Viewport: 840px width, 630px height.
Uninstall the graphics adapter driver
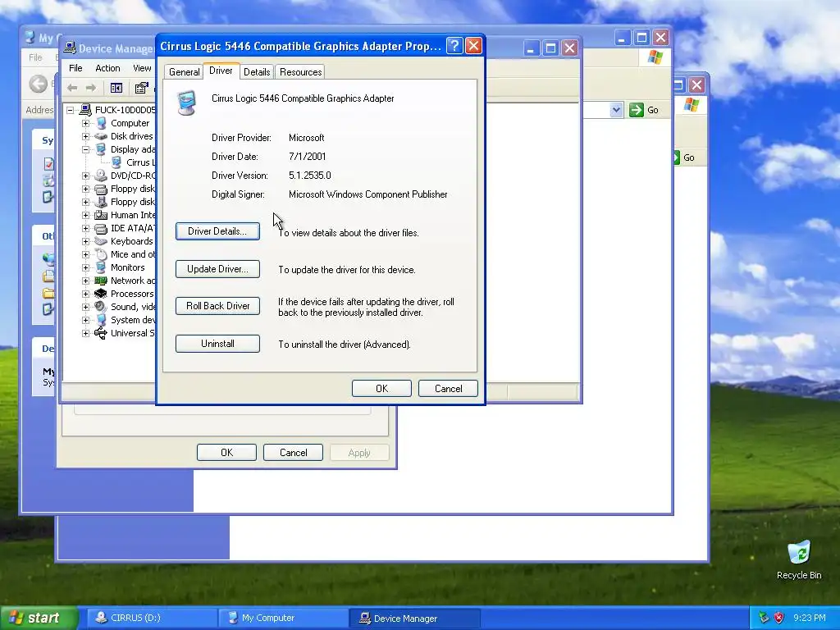(217, 344)
